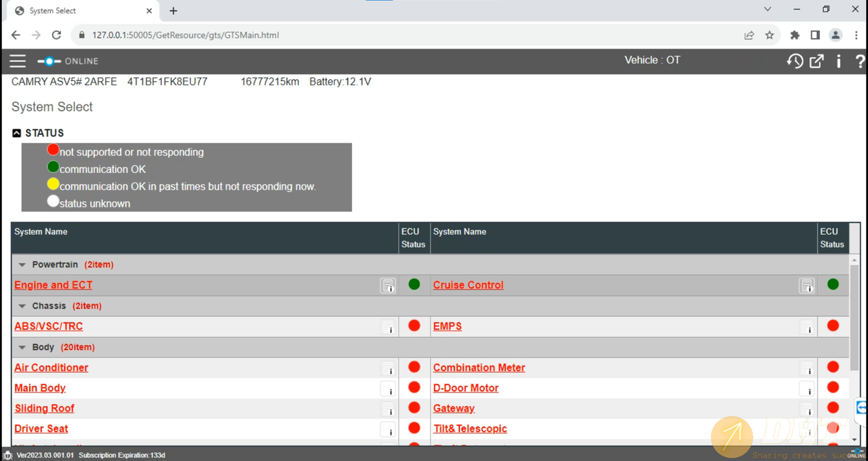868x461 pixels.
Task: Click ABS/VSC/TRC red status dot
Action: 414,326
